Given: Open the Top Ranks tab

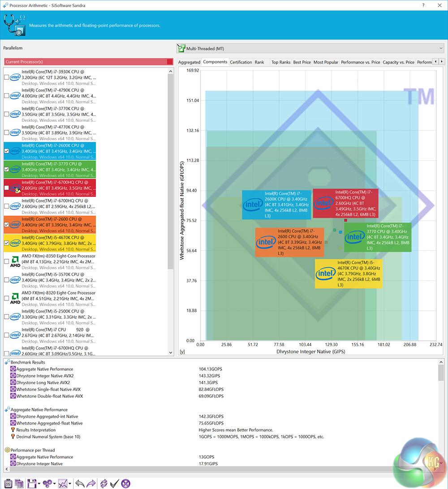Looking at the screenshot, I should pos(281,62).
